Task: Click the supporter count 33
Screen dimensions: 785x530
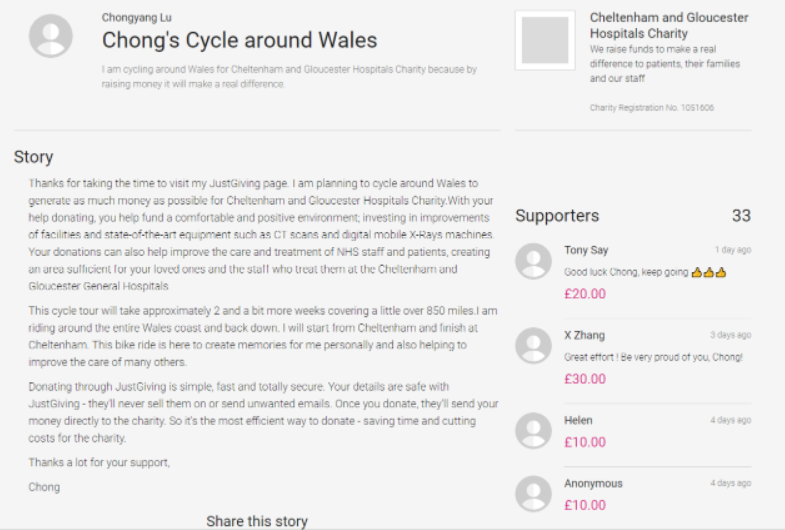Action: pos(741,216)
